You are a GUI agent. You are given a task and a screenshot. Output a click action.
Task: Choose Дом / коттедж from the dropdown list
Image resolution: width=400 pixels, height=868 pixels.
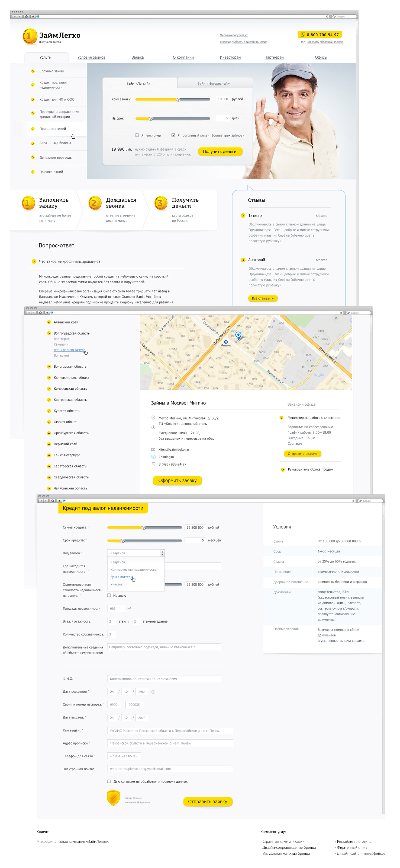coord(122,577)
